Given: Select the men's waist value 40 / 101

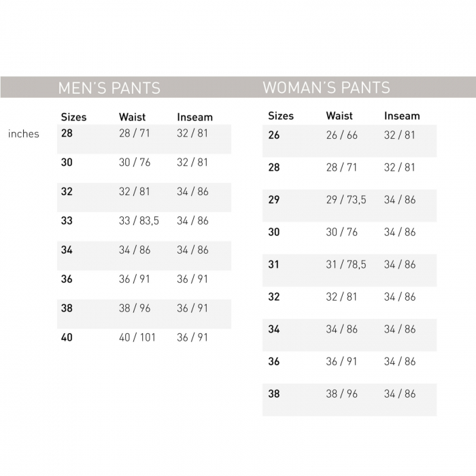Looking at the screenshot, I should [x=138, y=337].
